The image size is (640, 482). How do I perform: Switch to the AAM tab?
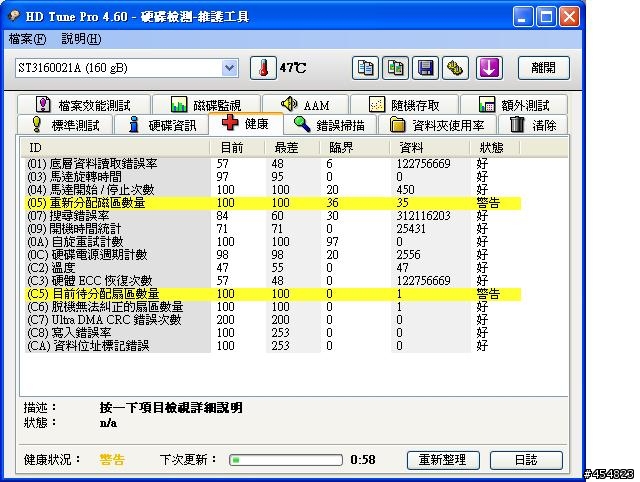[x=305, y=105]
